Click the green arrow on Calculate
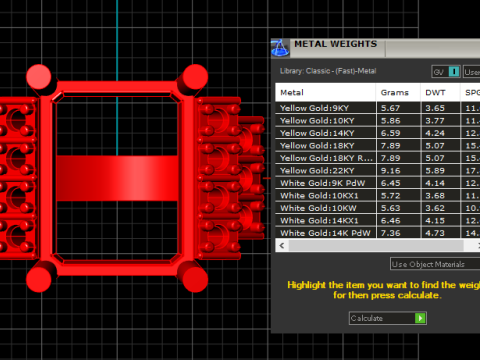Screen dimensions: 480x360 (420, 318)
